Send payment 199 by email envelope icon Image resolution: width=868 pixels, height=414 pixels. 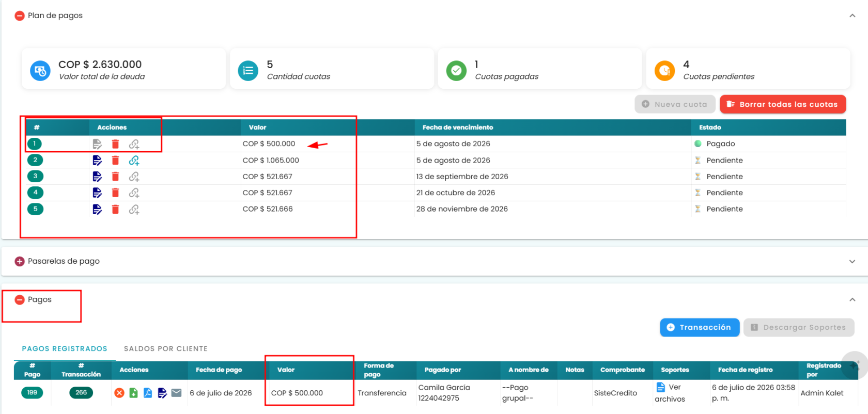[176, 393]
